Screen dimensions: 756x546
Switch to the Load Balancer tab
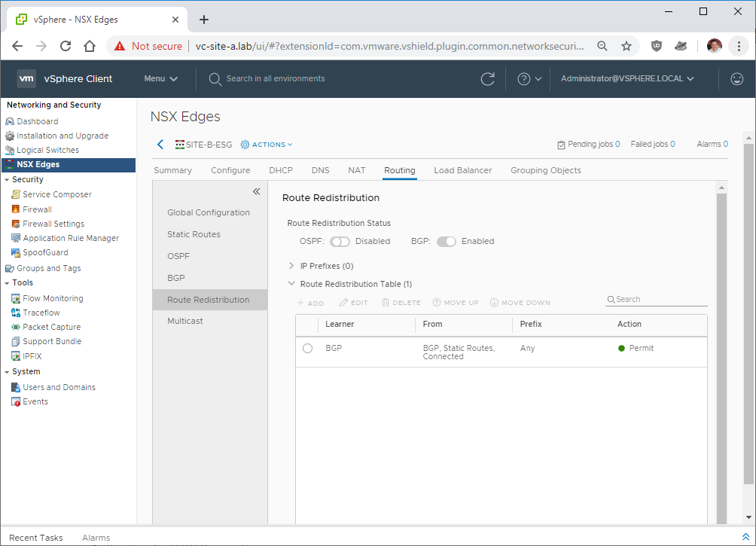point(463,170)
